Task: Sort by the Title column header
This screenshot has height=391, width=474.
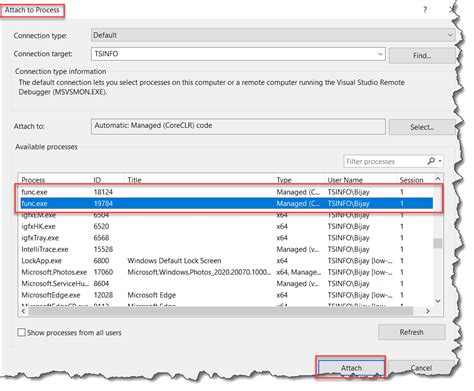Action: pos(199,180)
